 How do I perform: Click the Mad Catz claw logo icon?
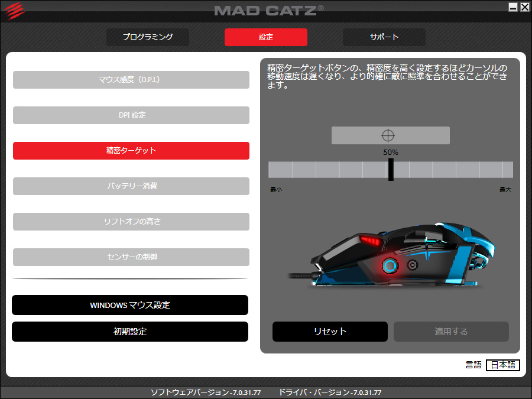[15, 11]
